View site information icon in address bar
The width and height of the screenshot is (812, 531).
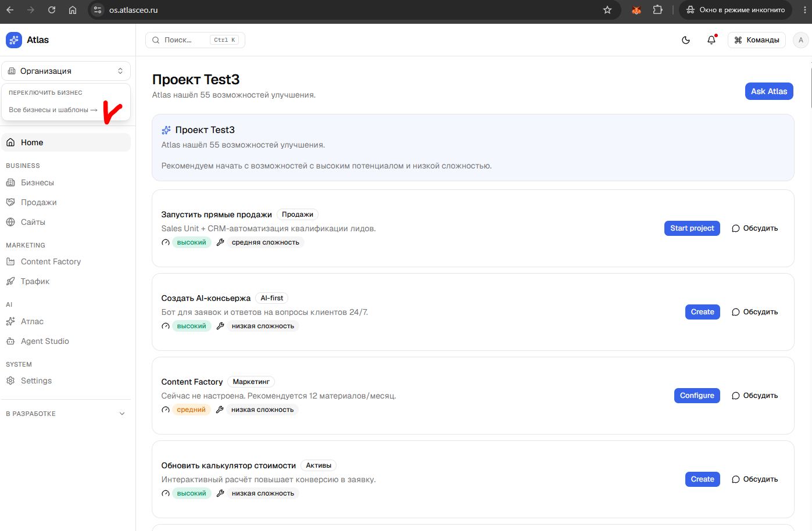tap(98, 10)
